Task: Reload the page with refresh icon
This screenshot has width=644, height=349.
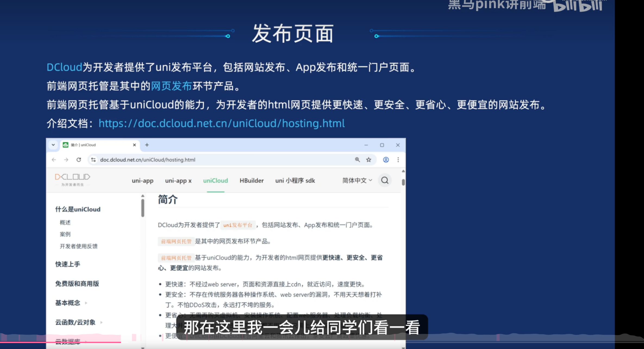Action: [x=79, y=160]
